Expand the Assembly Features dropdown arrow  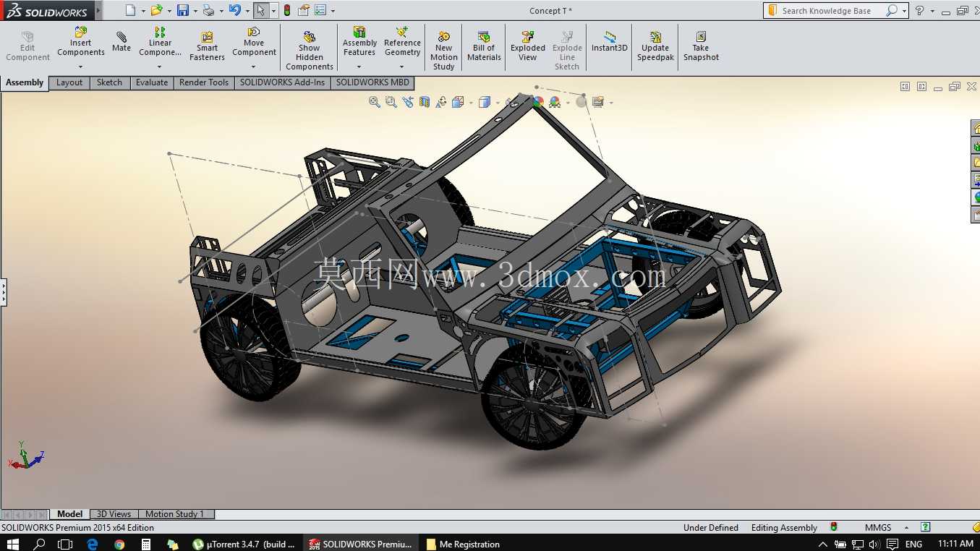[359, 67]
